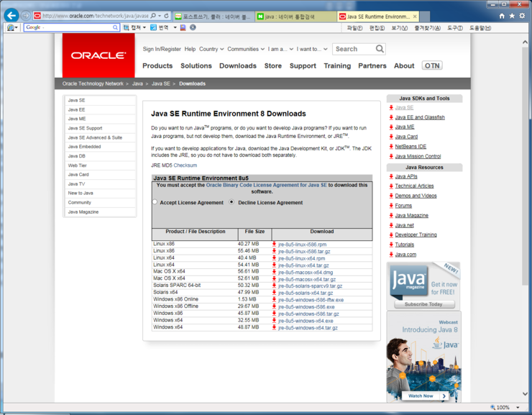Open the 즐겨찾기(A) menu
Image resolution: width=532 pixels, height=415 pixels.
pos(427,28)
